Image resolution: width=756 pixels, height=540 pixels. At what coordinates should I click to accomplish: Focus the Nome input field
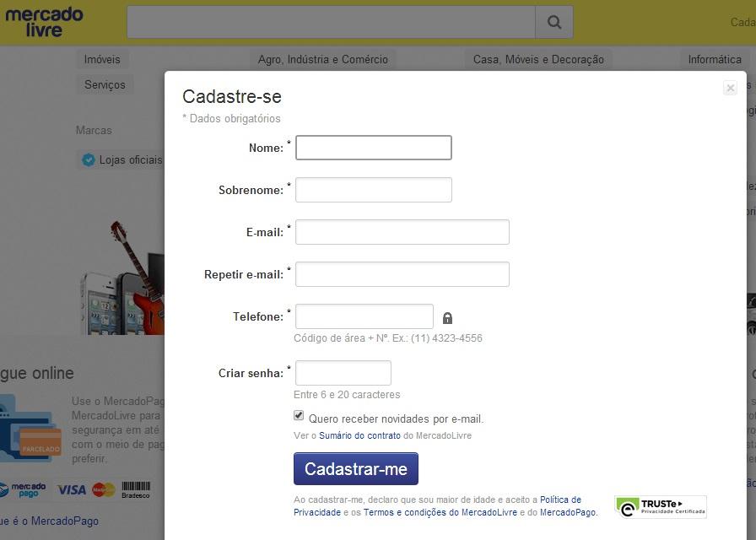(373, 148)
